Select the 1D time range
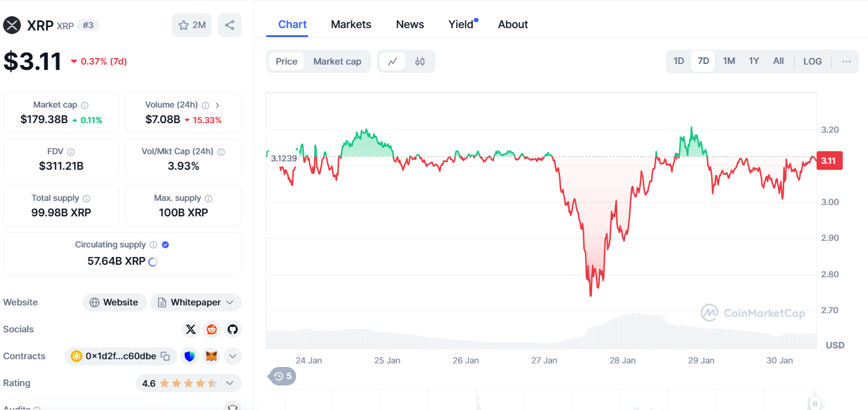Image resolution: width=868 pixels, height=410 pixels. [x=678, y=62]
